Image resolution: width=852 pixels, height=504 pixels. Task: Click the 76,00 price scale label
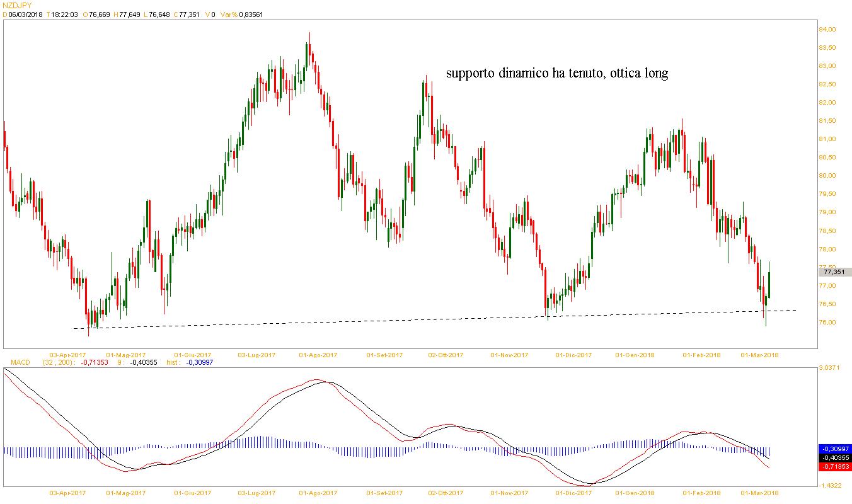coord(827,323)
